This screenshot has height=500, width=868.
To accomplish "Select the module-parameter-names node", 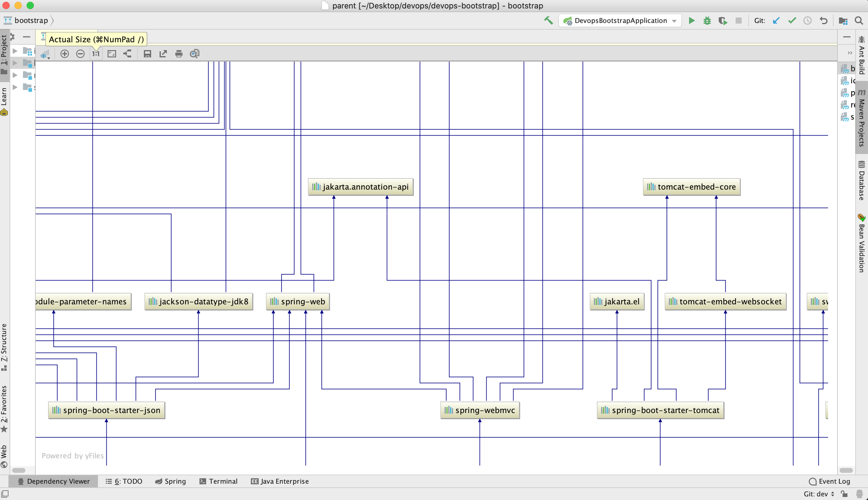I will point(83,302).
